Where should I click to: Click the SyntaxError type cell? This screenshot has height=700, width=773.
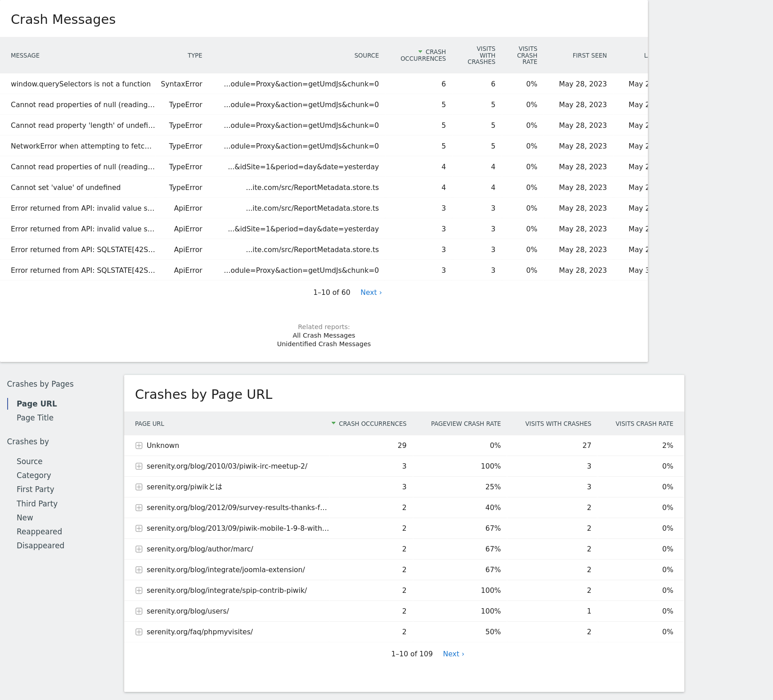(x=181, y=84)
